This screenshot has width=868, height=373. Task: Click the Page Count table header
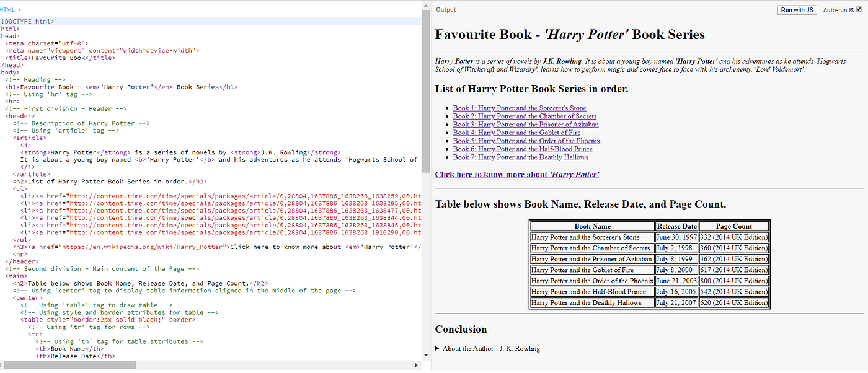click(x=734, y=226)
